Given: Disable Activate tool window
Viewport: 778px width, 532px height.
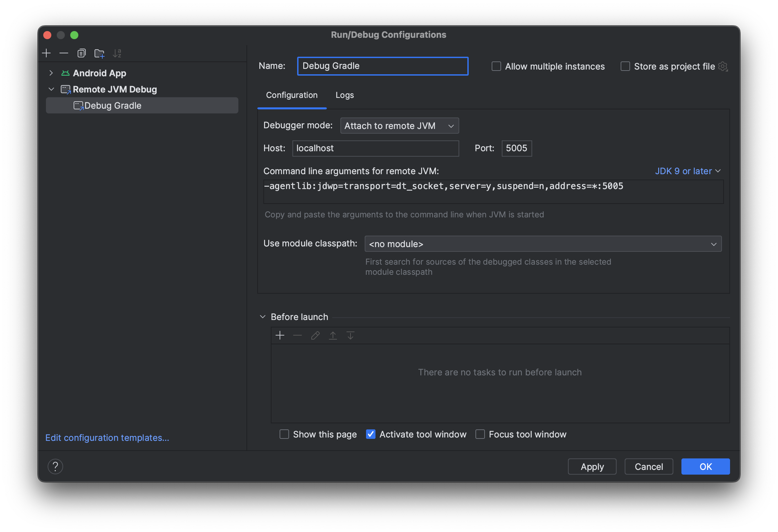Looking at the screenshot, I should tap(370, 434).
